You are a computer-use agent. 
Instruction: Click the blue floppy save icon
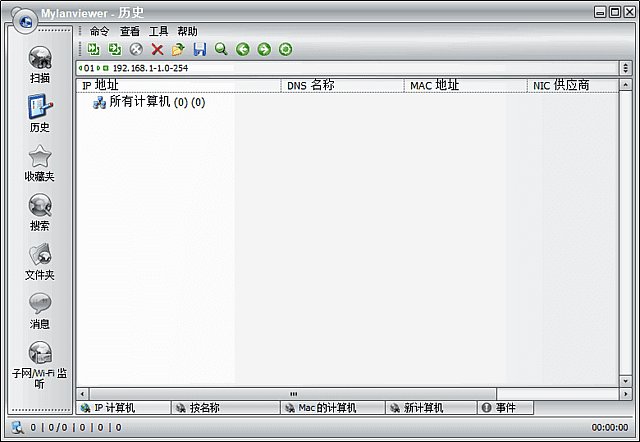click(x=200, y=49)
